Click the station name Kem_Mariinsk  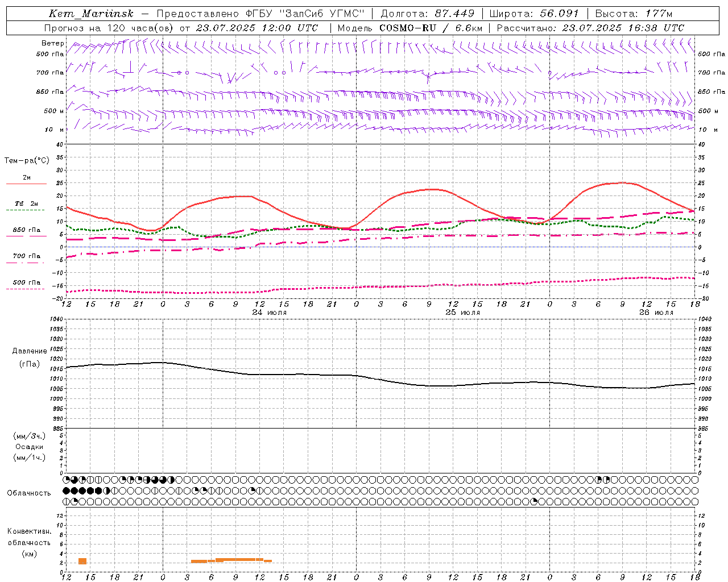point(91,14)
